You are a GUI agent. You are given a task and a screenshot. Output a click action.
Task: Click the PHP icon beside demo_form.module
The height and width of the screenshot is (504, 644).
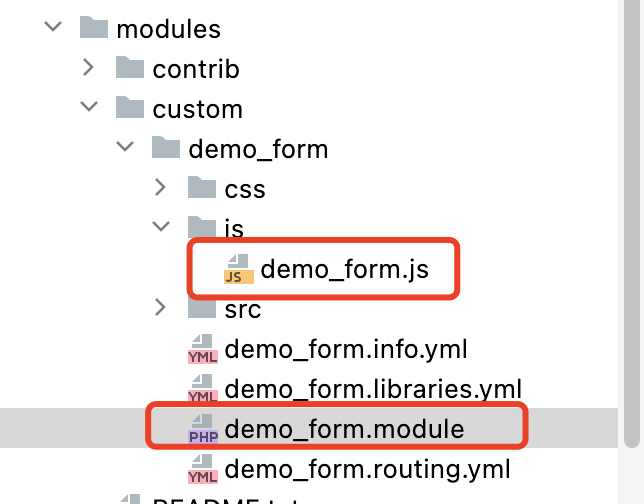(x=202, y=430)
